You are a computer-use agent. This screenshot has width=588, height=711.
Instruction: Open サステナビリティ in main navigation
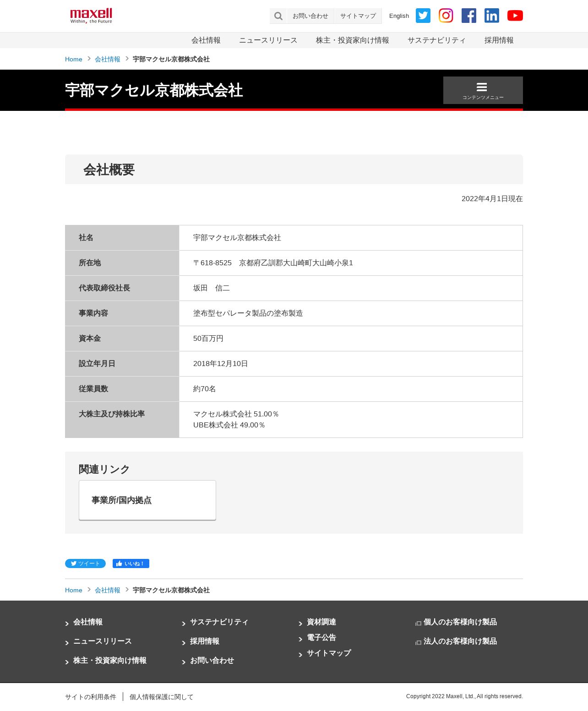(x=437, y=40)
